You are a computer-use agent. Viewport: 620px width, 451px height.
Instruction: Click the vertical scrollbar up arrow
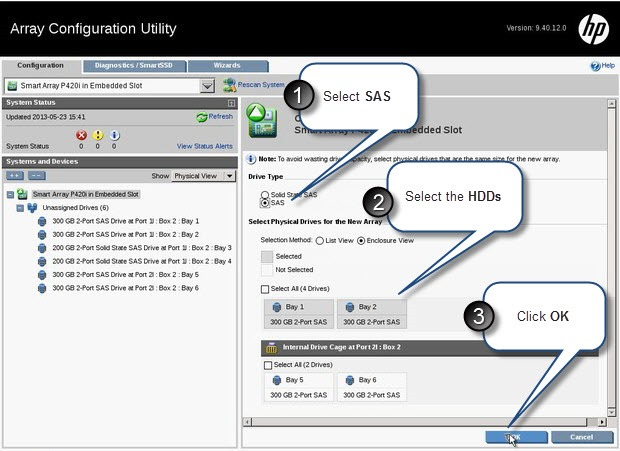(611, 104)
